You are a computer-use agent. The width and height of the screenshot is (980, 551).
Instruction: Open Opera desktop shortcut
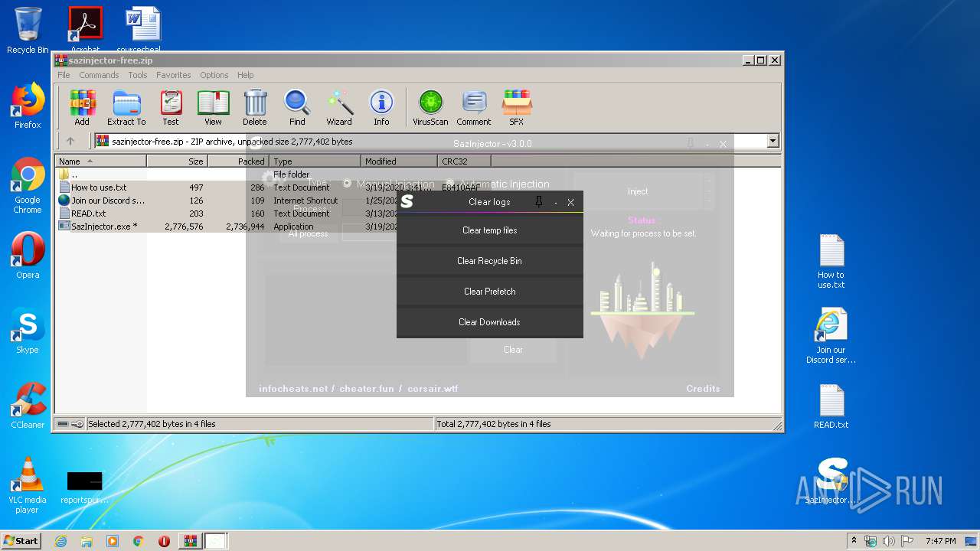pyautogui.click(x=28, y=256)
